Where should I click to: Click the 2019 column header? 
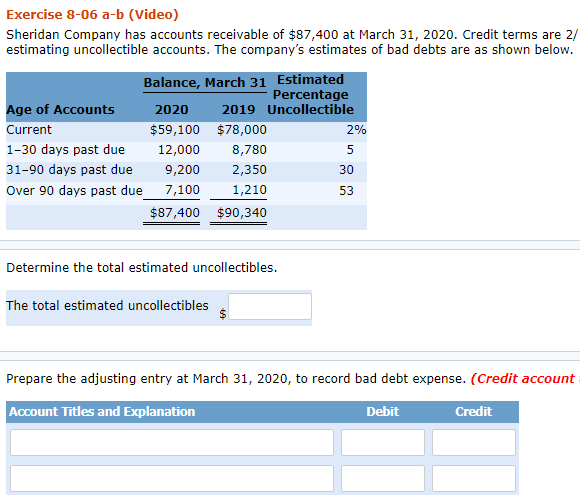239,110
